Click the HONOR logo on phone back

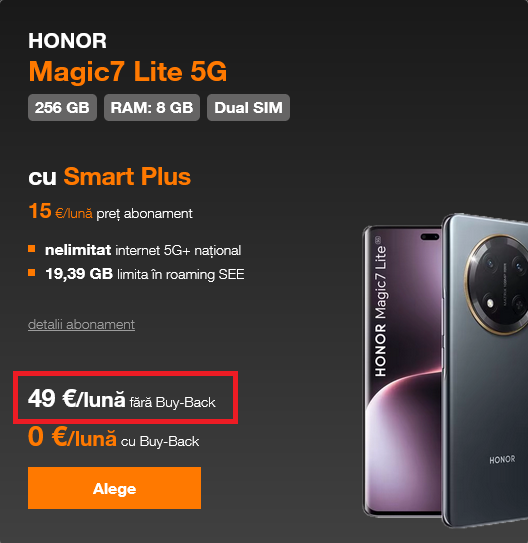tap(502, 460)
